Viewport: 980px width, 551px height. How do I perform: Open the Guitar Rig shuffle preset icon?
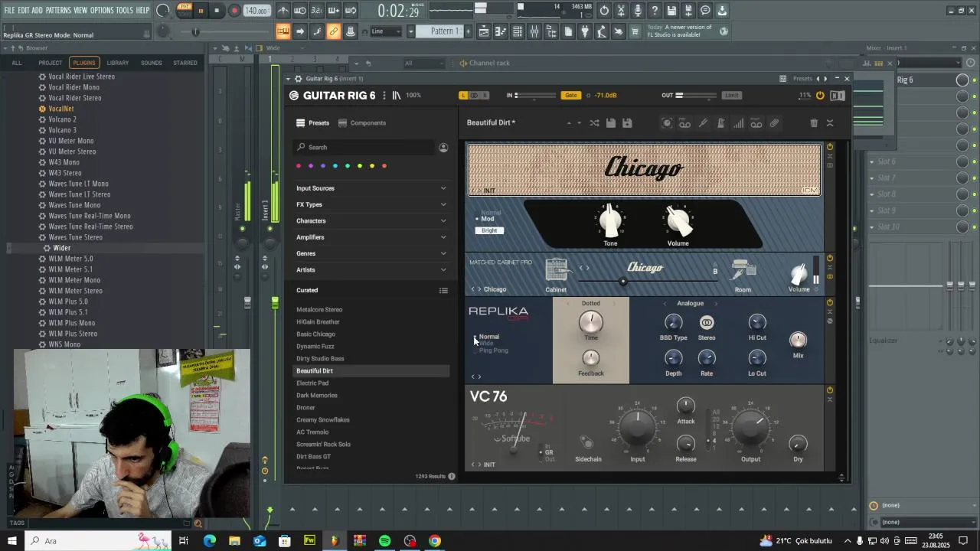(594, 123)
